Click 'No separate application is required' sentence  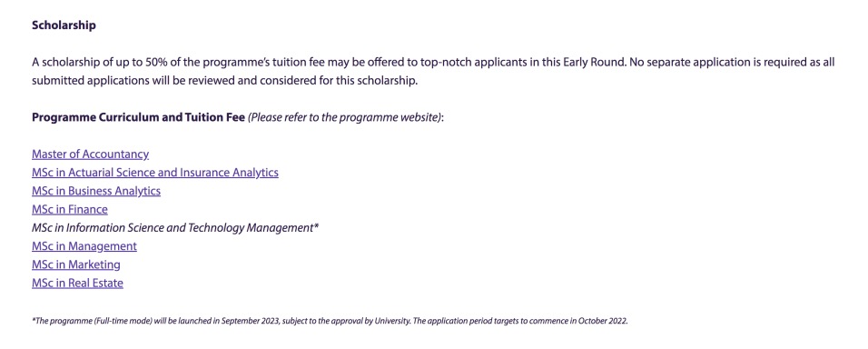point(711,63)
